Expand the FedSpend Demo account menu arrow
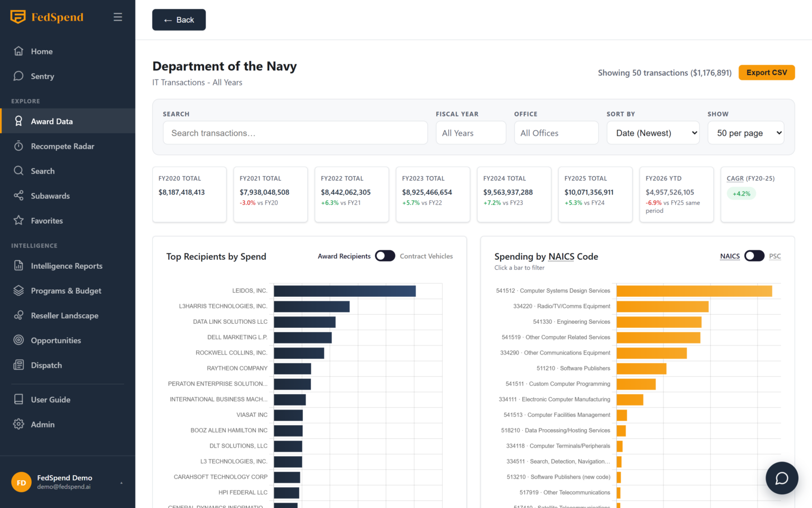This screenshot has height=508, width=812. point(122,483)
